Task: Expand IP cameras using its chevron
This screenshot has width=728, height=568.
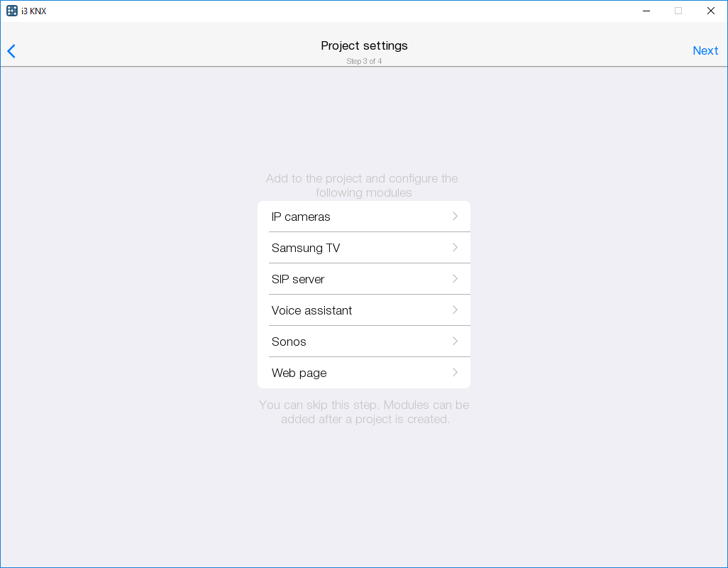Action: tap(456, 216)
